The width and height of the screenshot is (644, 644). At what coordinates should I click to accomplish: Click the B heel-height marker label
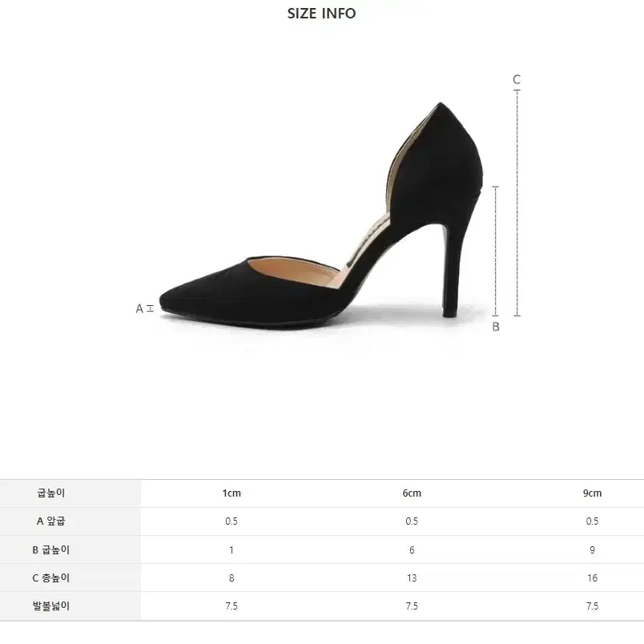[496, 327]
